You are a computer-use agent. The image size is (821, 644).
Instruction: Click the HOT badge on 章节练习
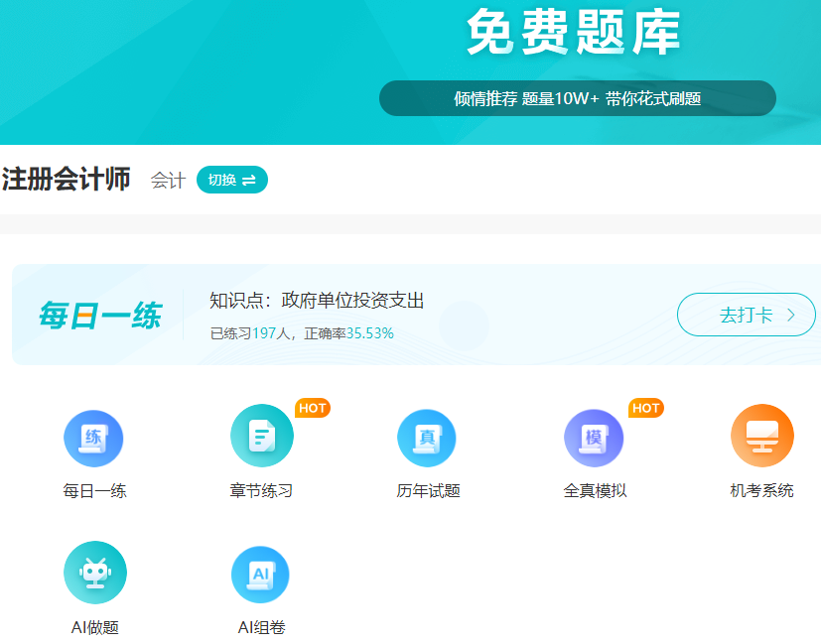(x=311, y=407)
